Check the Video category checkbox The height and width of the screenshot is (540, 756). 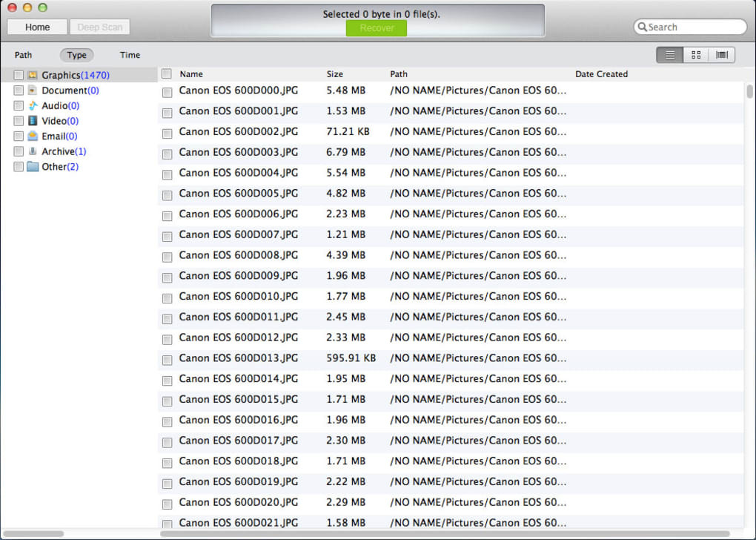pos(19,121)
